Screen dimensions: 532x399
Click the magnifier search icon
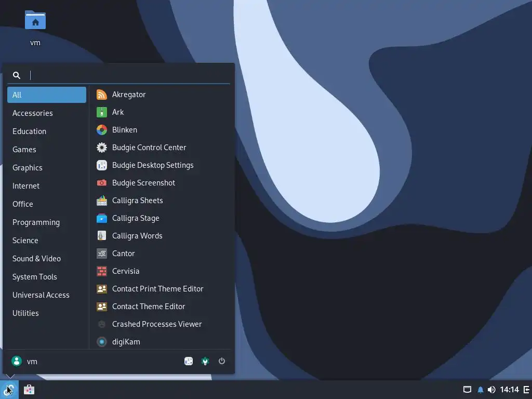(17, 75)
